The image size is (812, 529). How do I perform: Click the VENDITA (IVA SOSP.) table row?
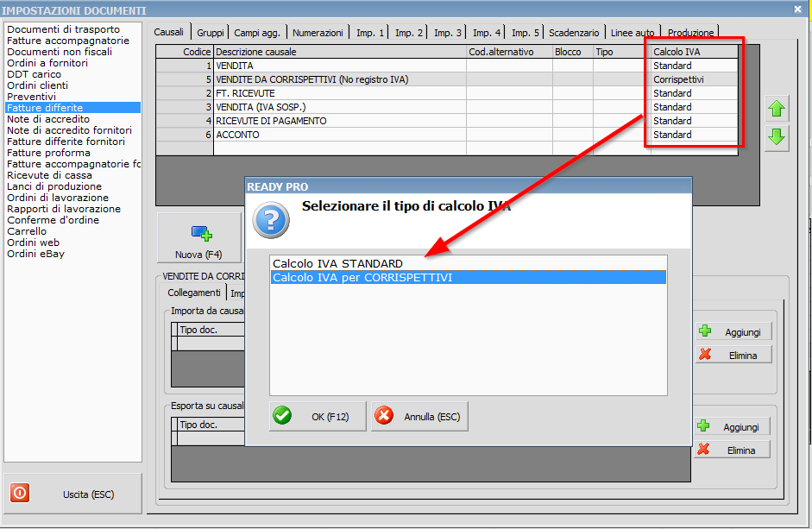point(339,107)
